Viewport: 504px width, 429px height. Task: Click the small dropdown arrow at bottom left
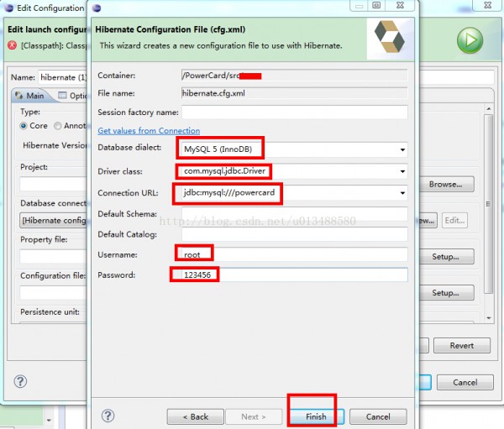click(x=49, y=420)
